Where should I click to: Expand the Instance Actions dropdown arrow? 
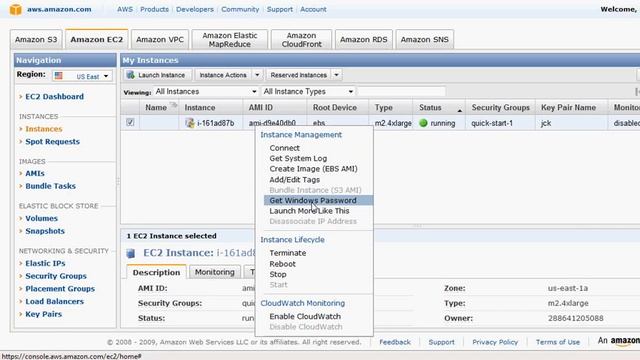[x=257, y=75]
